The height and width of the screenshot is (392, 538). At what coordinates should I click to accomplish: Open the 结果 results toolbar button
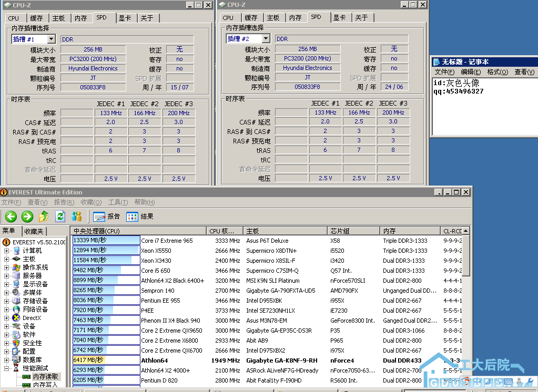pos(140,216)
